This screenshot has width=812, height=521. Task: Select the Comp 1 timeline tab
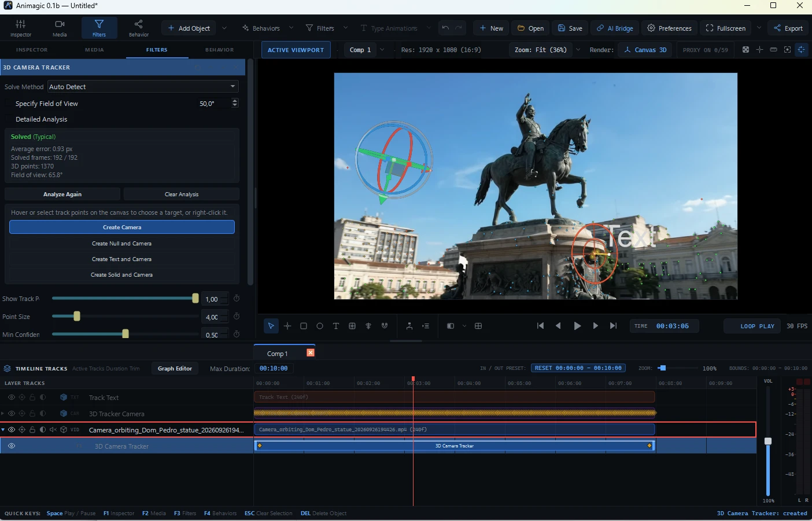point(277,353)
